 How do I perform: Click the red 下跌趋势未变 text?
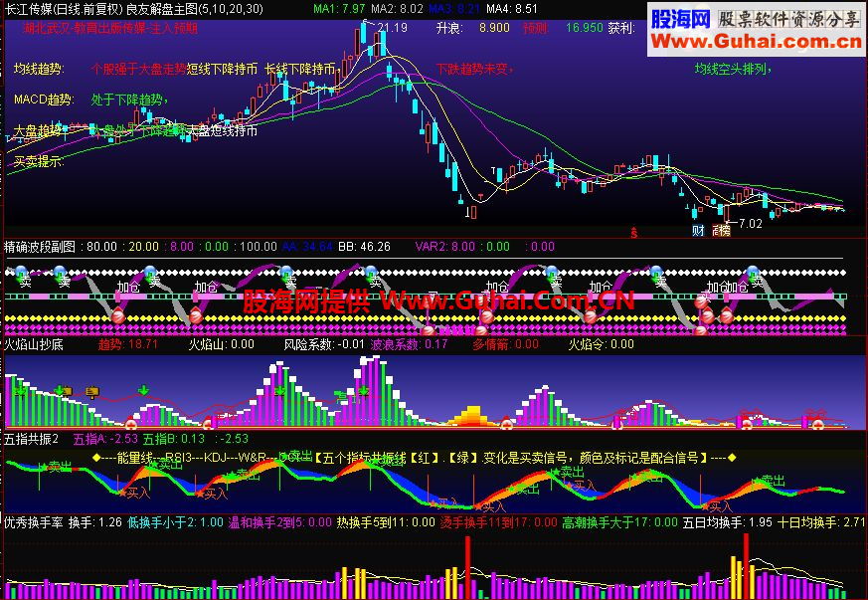pyautogui.click(x=474, y=69)
